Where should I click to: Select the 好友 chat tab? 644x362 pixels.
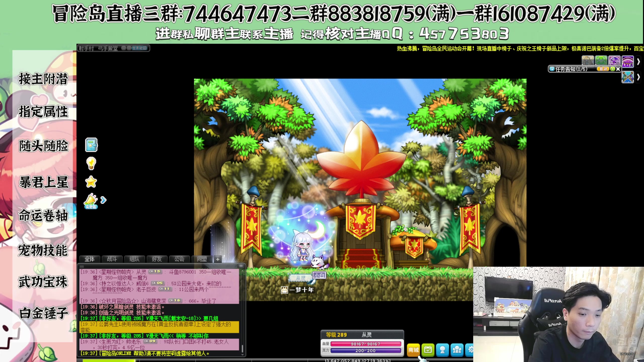pos(157,259)
